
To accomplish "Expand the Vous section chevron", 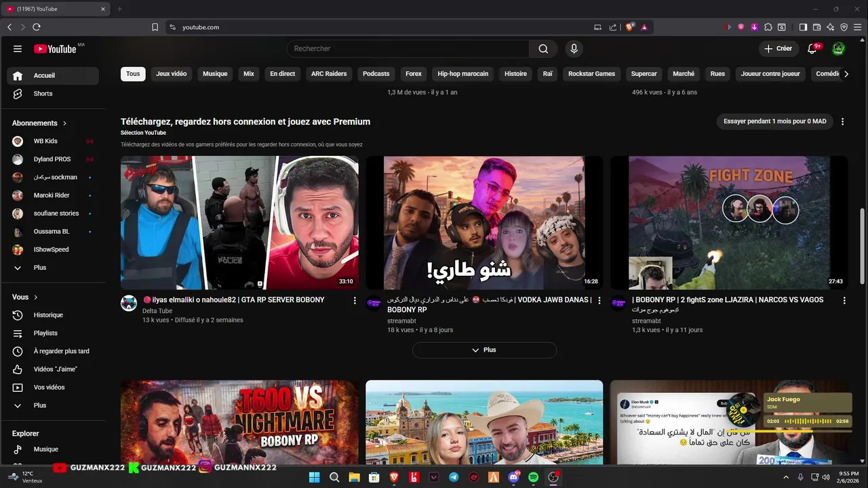I will pyautogui.click(x=36, y=297).
